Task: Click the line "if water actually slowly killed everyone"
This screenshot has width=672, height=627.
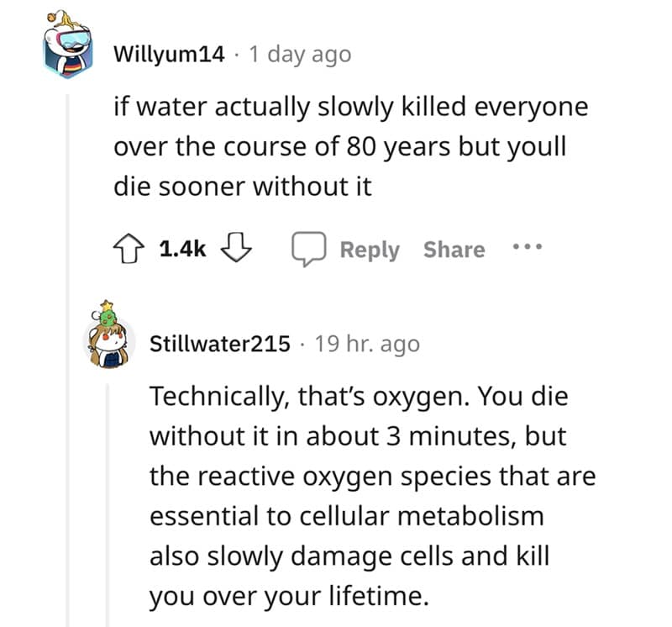Action: 350,108
